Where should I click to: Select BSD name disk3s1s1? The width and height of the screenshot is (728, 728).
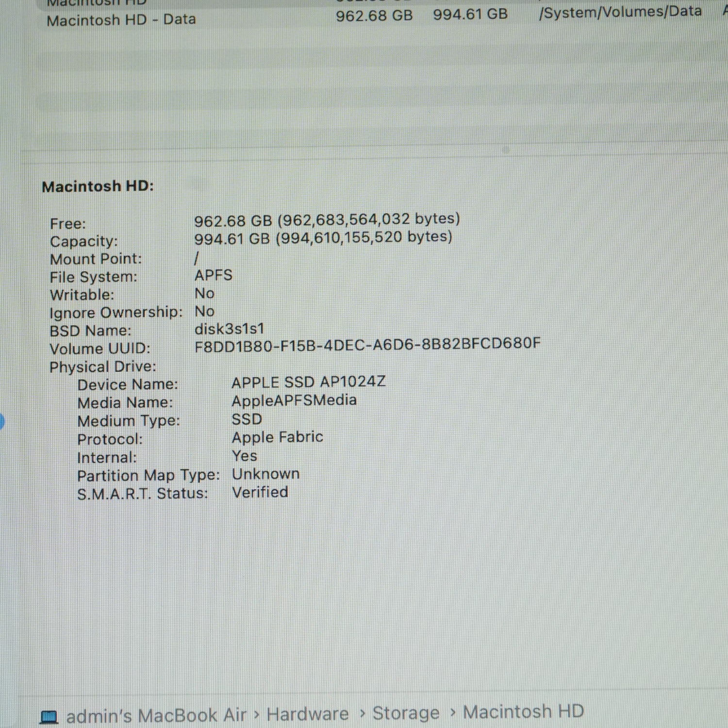230,329
